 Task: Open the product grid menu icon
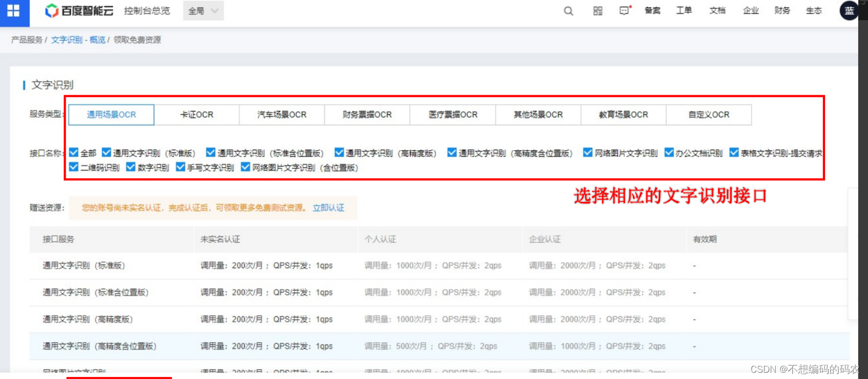(14, 11)
